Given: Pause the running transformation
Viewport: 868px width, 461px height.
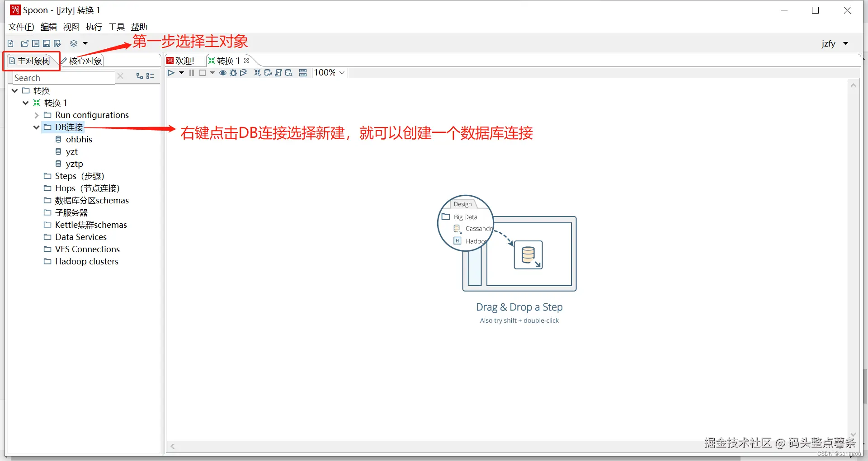Looking at the screenshot, I should pyautogui.click(x=192, y=73).
